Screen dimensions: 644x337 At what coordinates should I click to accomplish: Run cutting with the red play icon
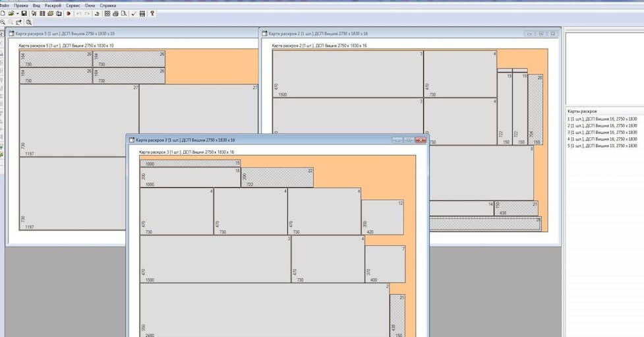(68, 13)
